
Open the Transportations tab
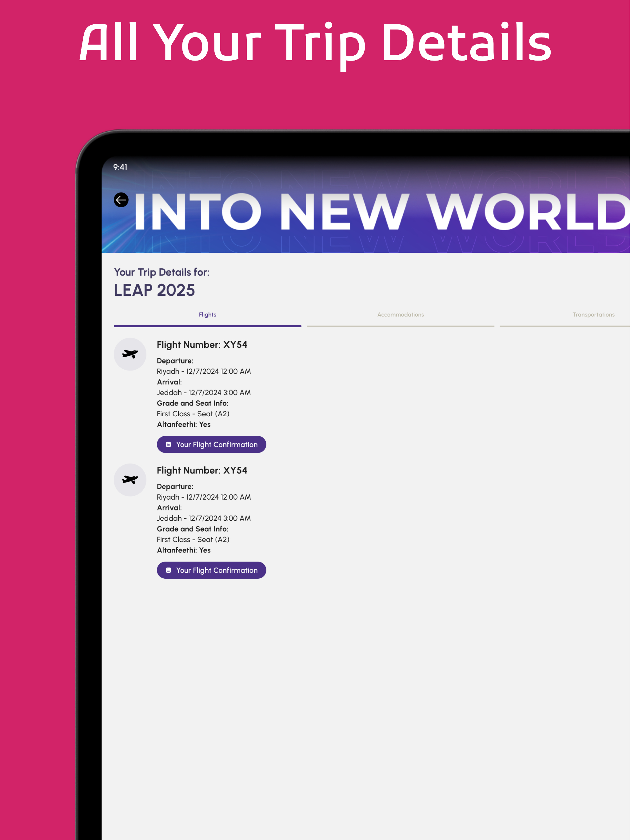click(x=593, y=315)
